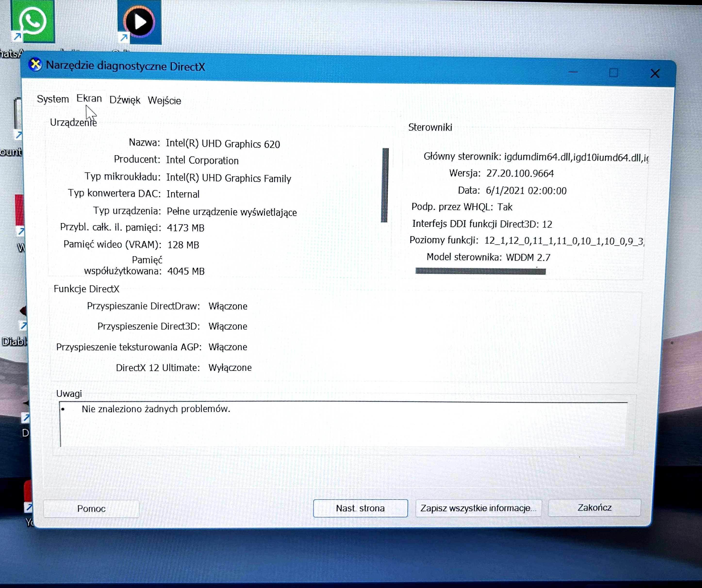702x588 pixels.
Task: Close the DirectX diagnostic window
Action: pos(655,73)
